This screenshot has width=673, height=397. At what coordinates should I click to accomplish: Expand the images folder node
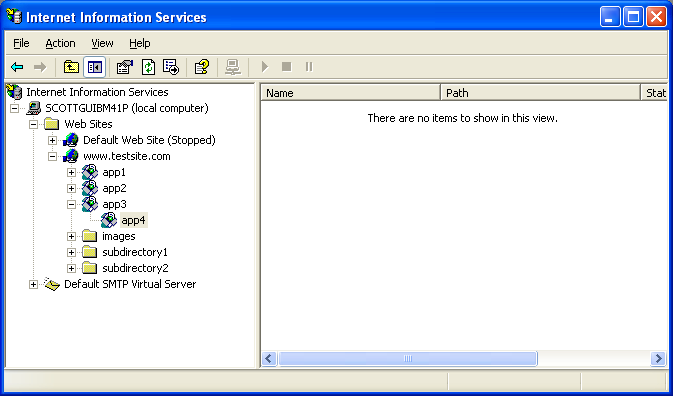click(x=71, y=236)
